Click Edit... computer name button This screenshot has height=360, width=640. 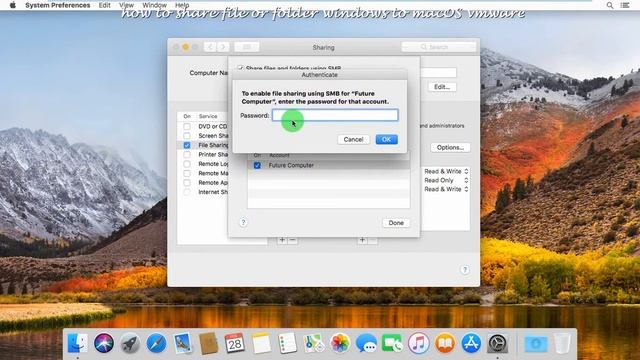(x=442, y=87)
